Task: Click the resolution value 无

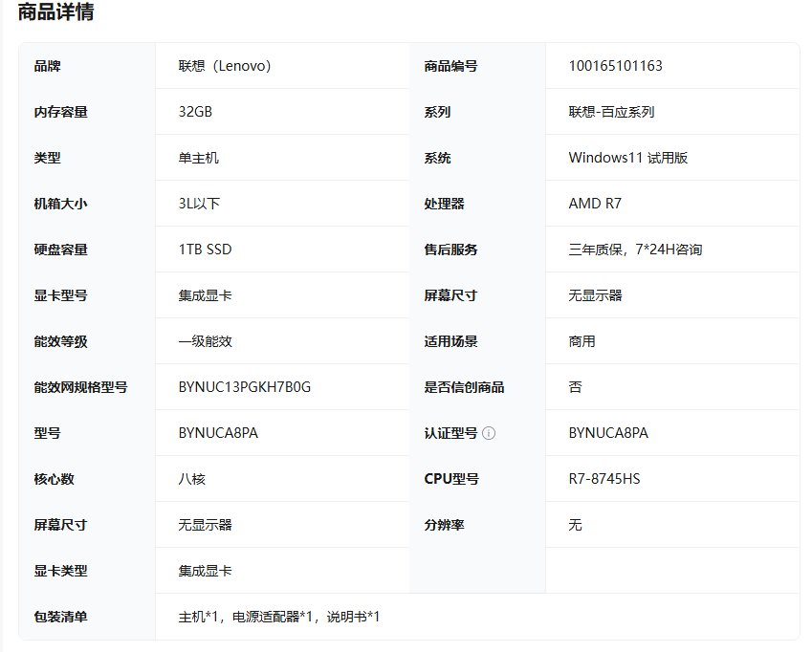Action: [576, 525]
